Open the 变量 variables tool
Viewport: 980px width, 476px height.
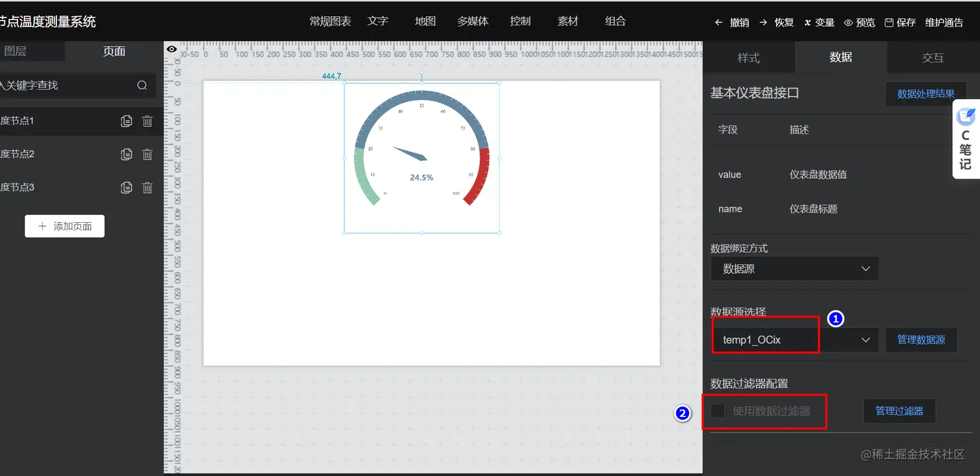pos(819,22)
